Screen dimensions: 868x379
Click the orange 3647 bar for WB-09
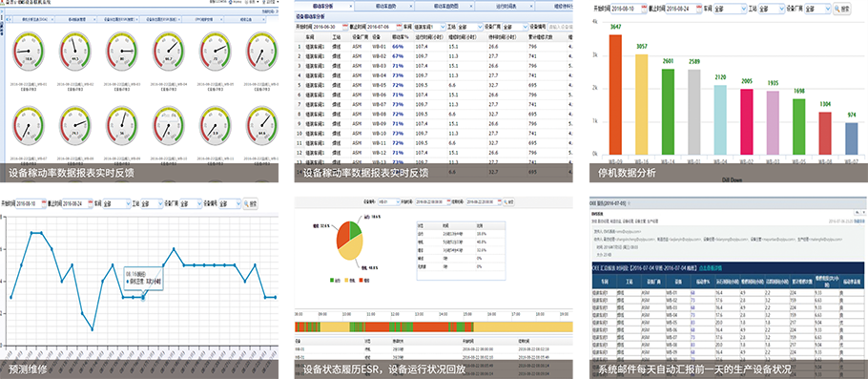[615, 95]
